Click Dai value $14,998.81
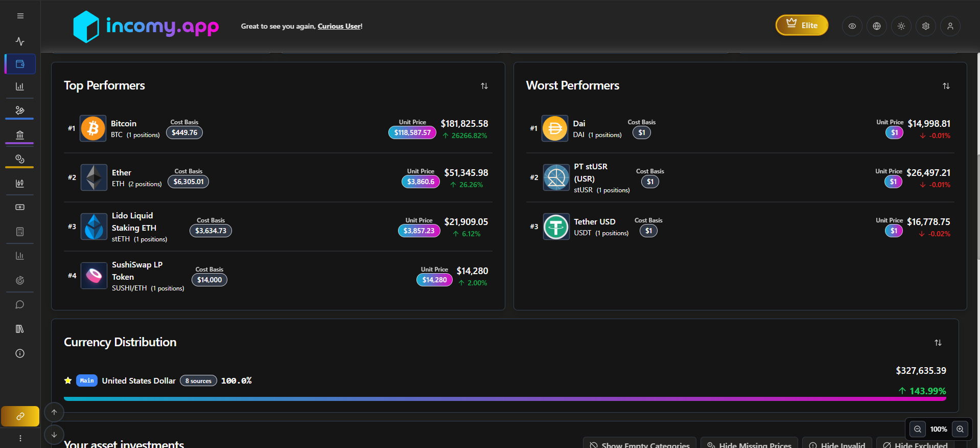The height and width of the screenshot is (448, 980). click(929, 124)
